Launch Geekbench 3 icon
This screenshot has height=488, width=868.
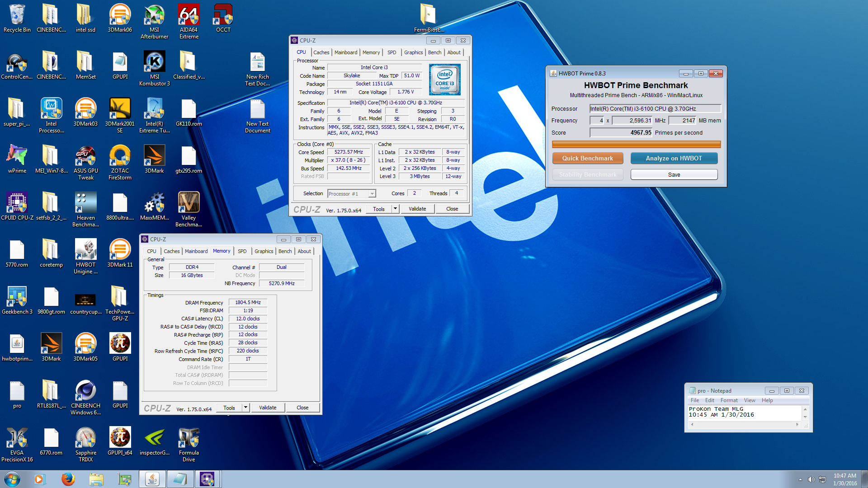click(x=17, y=300)
